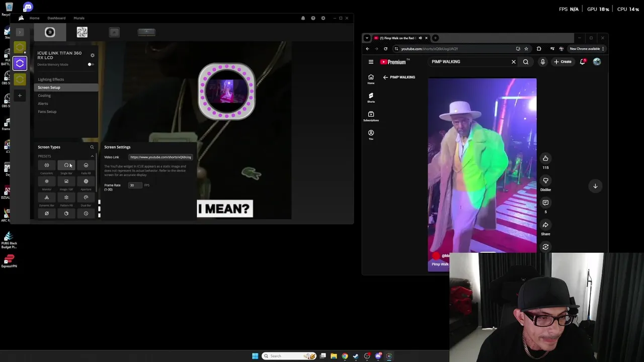Search YouTube with voice microphone
The height and width of the screenshot is (362, 644).
coord(543,62)
